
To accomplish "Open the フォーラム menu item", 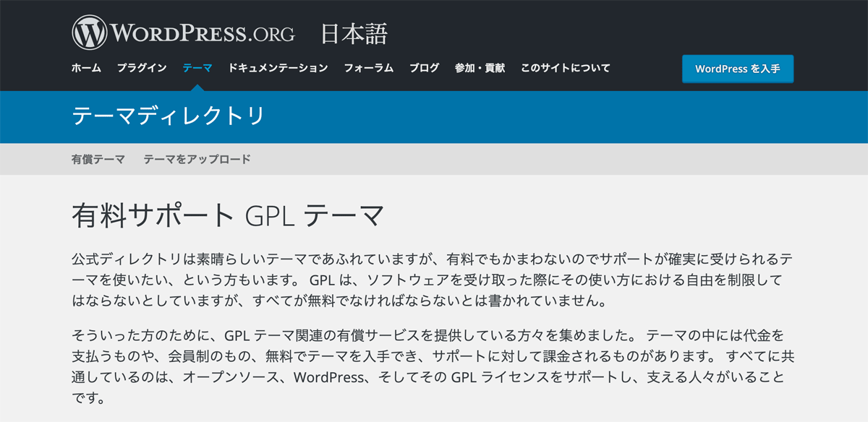I will 368,68.
